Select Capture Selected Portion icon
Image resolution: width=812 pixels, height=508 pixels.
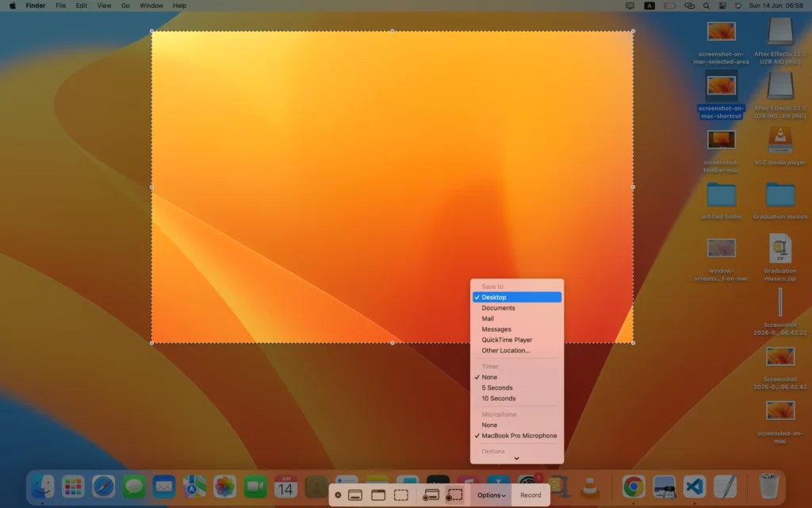401,495
